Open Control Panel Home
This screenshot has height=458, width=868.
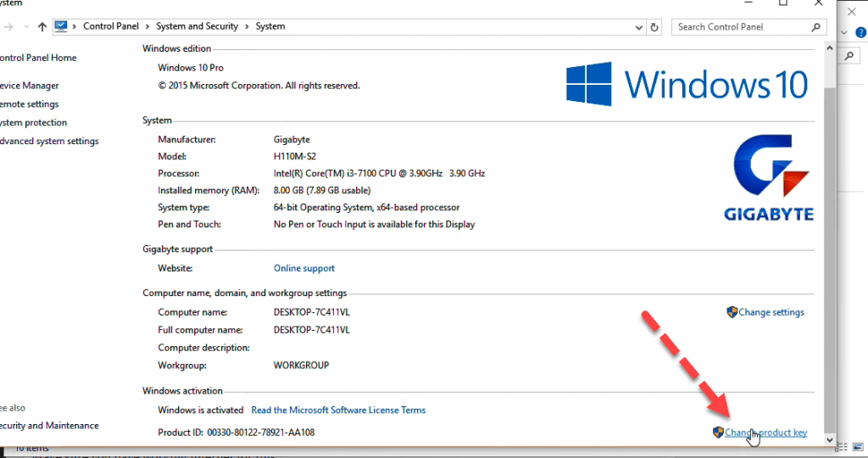[x=37, y=58]
